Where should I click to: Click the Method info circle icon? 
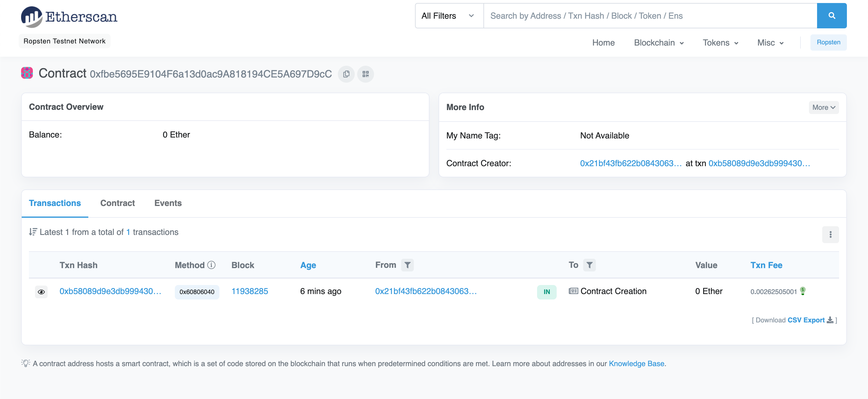pyautogui.click(x=211, y=265)
